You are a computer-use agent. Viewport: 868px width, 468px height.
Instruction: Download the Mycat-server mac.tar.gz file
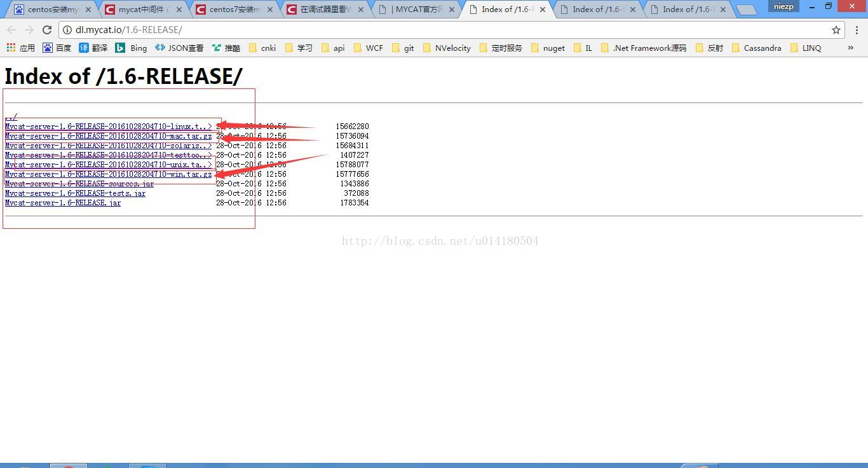click(x=108, y=135)
